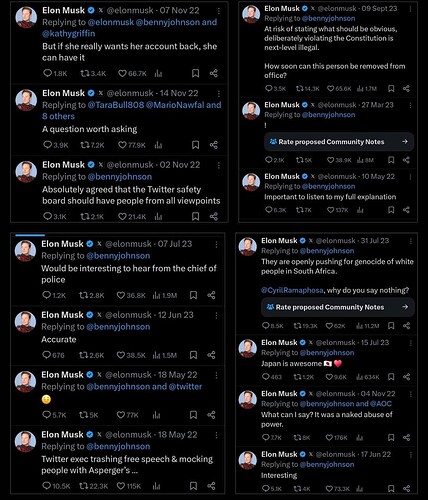Viewport: 428px width, 500px height.
Task: Share the 'Interesting' 17 Jun 22 tweet
Action: [x=407, y=489]
